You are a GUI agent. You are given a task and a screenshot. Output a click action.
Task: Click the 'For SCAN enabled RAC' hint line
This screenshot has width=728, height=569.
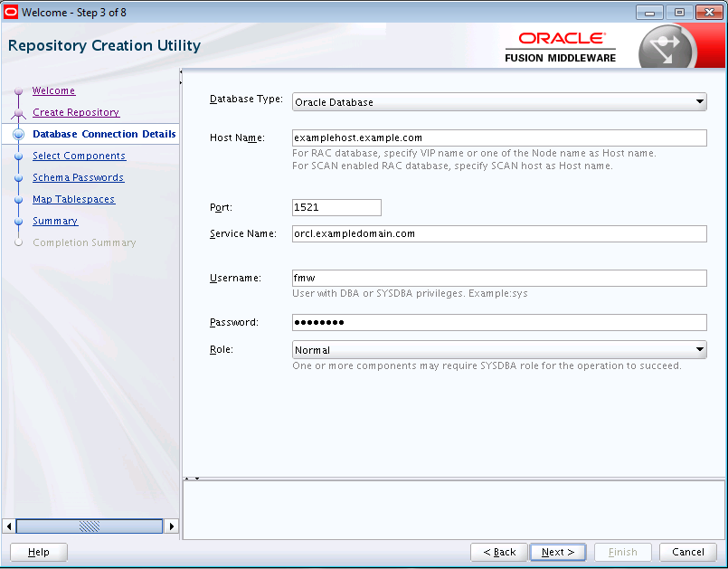point(452,166)
